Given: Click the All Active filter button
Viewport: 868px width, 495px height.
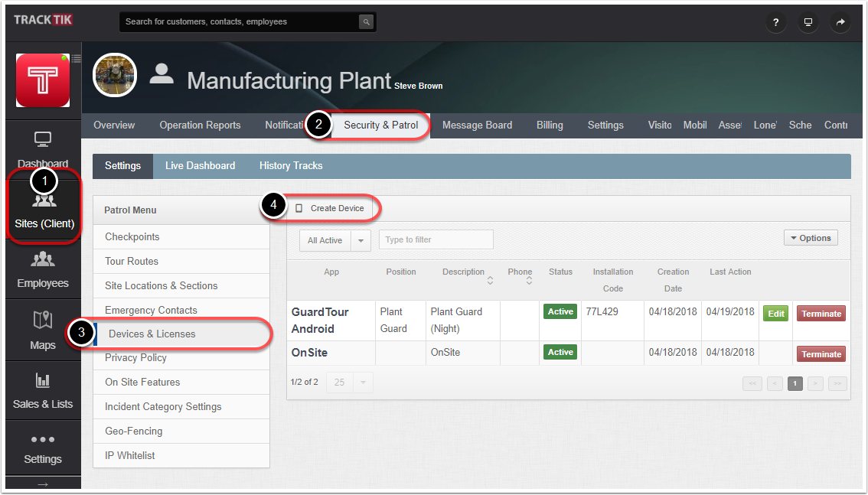Looking at the screenshot, I should [325, 240].
